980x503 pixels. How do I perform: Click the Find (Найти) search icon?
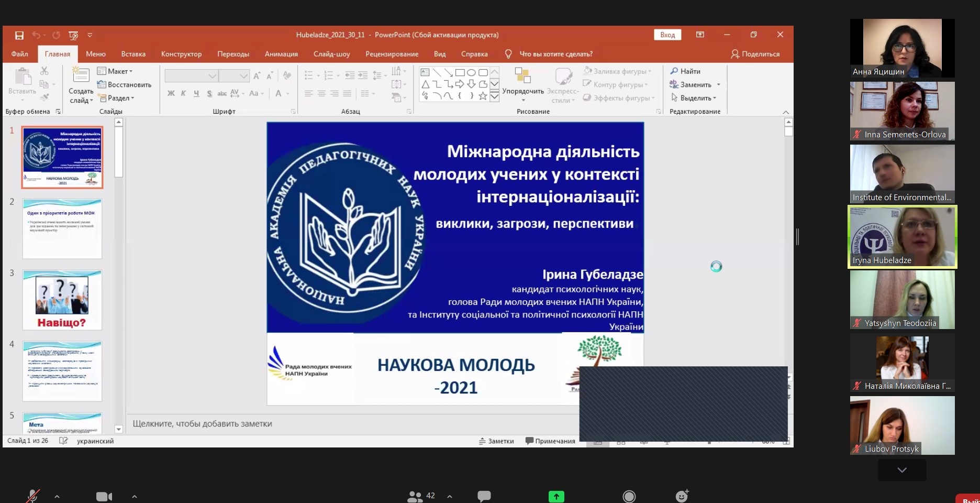coord(674,71)
